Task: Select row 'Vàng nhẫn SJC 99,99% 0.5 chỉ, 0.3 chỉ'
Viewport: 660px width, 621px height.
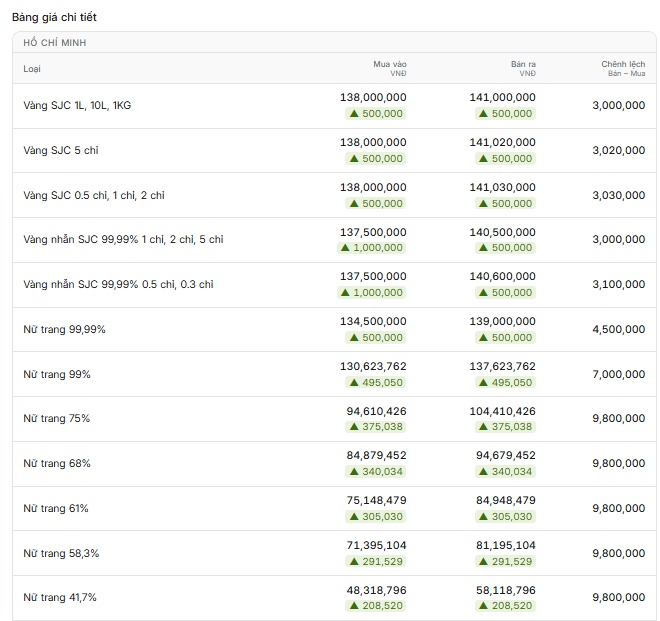Action: 334,285
